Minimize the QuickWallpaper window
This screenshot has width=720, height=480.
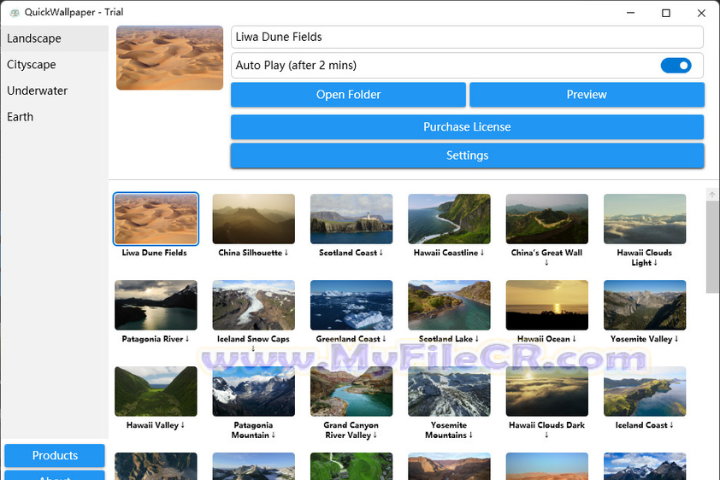[x=630, y=13]
